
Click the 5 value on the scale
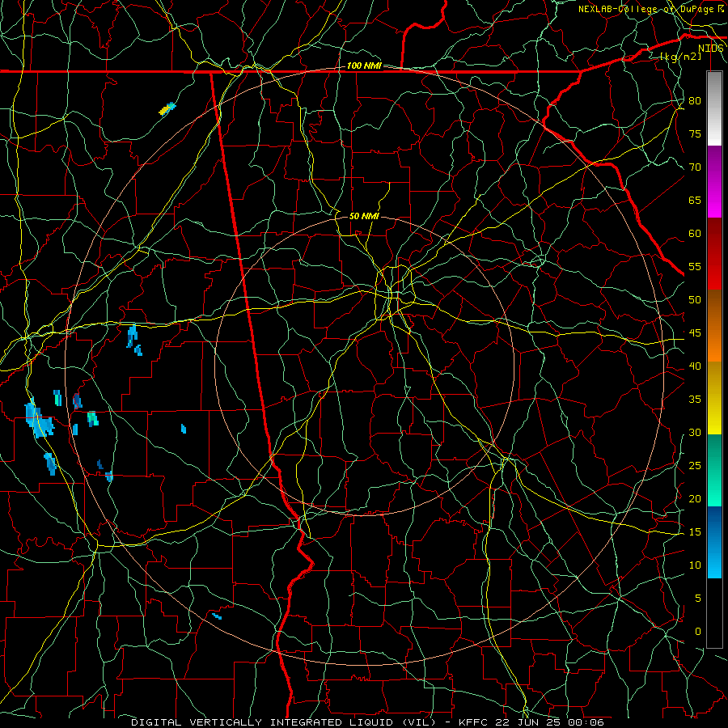[x=698, y=599]
